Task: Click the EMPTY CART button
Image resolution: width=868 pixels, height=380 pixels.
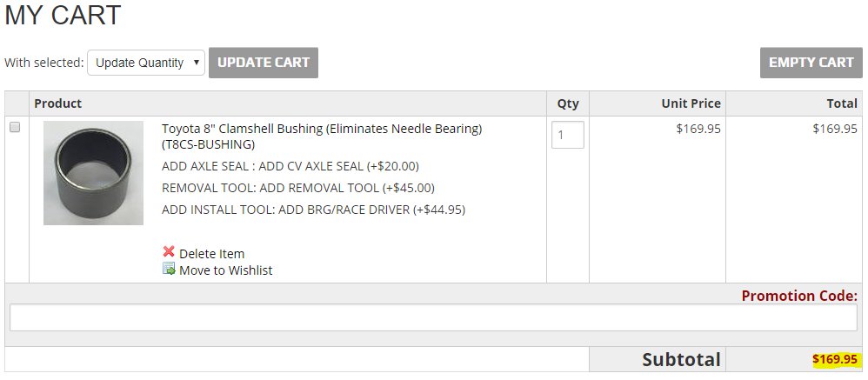Action: click(x=811, y=63)
